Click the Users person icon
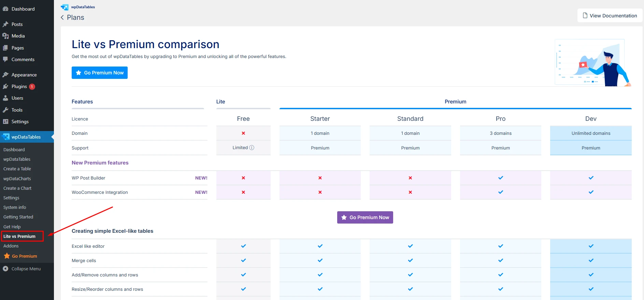 pos(5,98)
